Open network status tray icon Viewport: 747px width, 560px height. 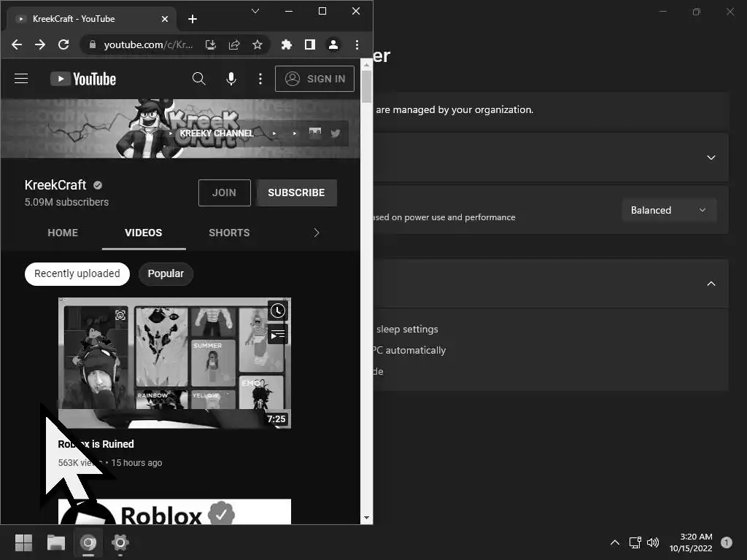(x=635, y=542)
